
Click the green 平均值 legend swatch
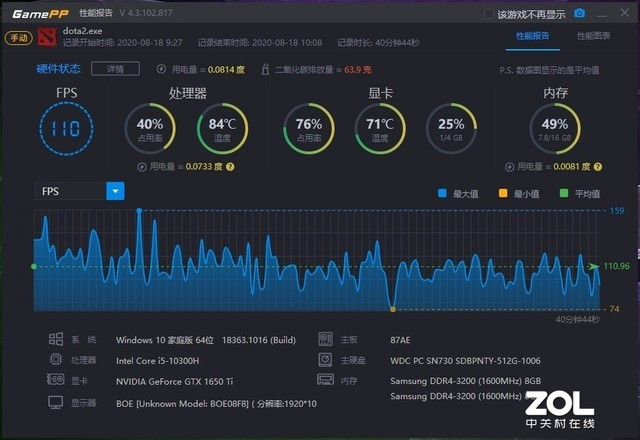(564, 193)
